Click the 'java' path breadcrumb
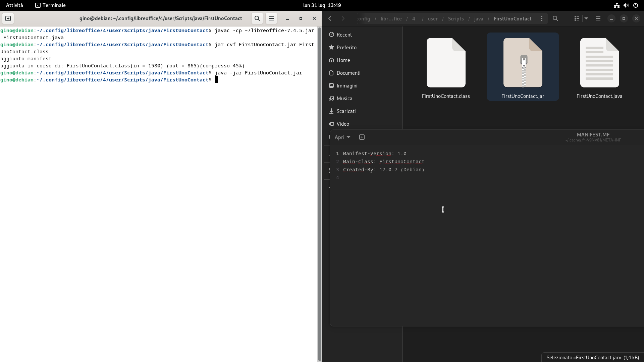The width and height of the screenshot is (644, 362). pyautogui.click(x=479, y=19)
